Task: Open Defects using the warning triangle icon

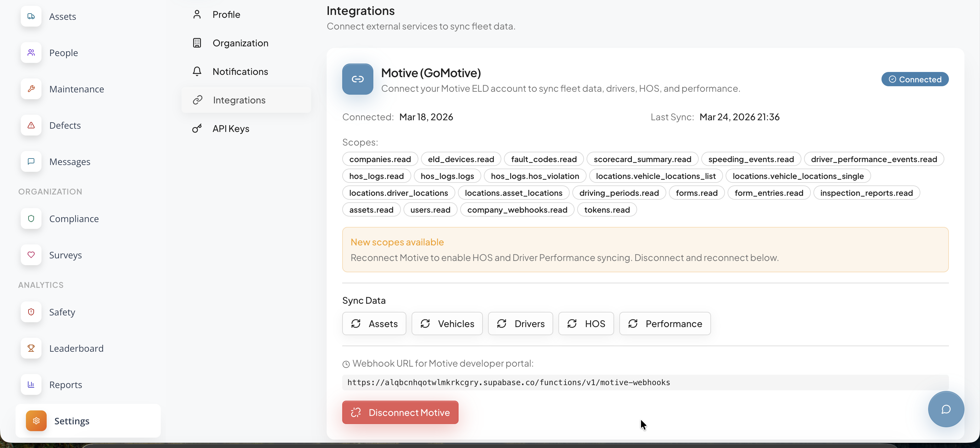Action: [31, 125]
